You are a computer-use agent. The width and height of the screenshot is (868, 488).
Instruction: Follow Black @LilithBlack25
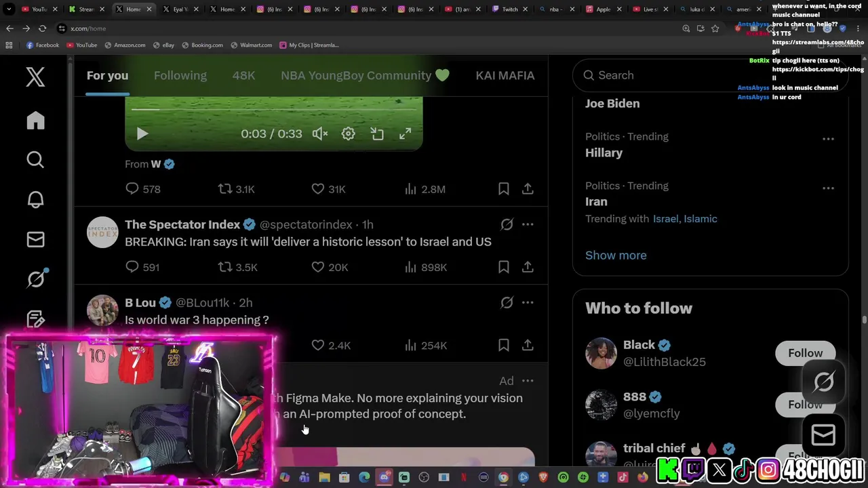pyautogui.click(x=805, y=353)
